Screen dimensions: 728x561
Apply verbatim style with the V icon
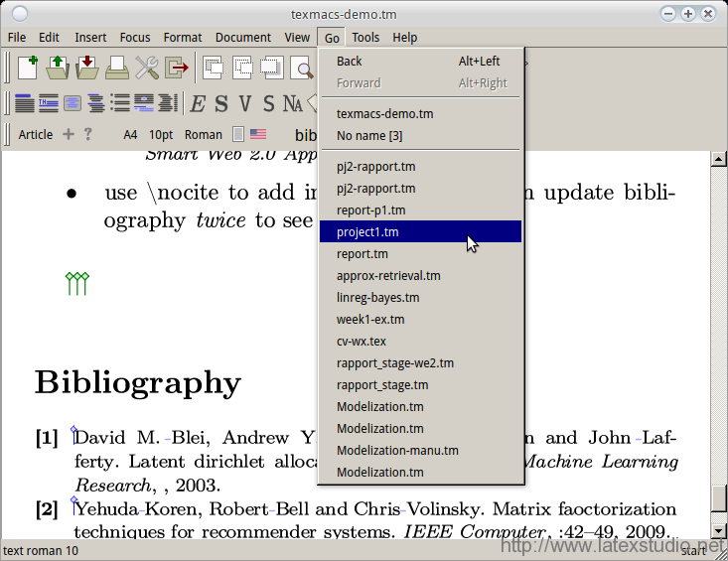coord(245,104)
